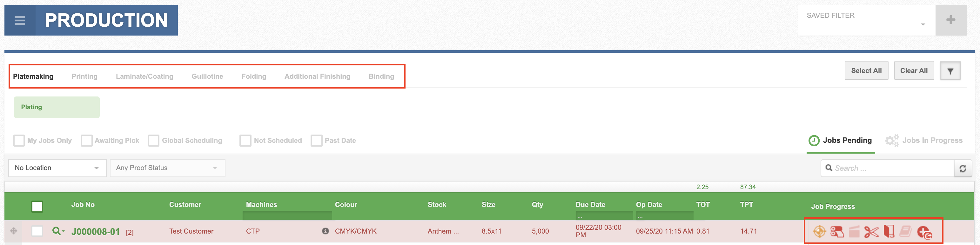Screen dimensions: 980x245
Task: Click the [2] count beside J000008-01
Action: [130, 232]
